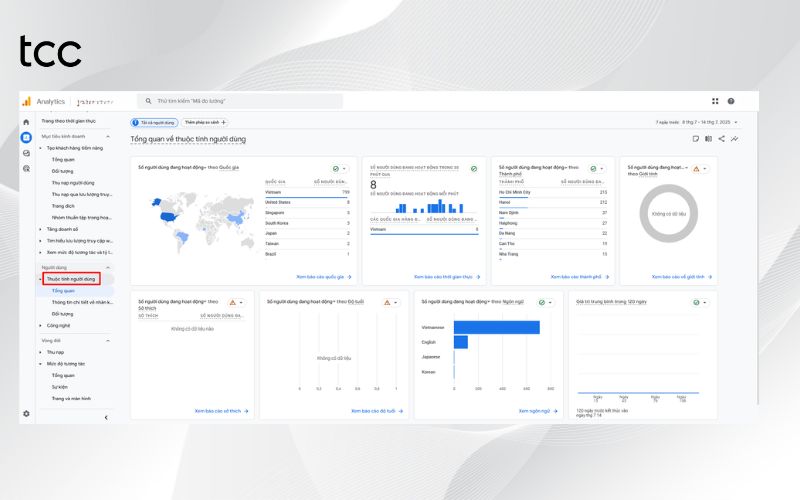Viewport: 800px width, 500px height.
Task: Click warning triangle on gender card
Action: click(696, 169)
